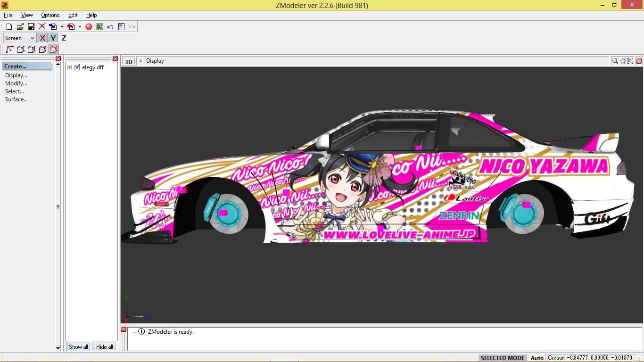The width and height of the screenshot is (644, 362).
Task: Click the viewport zoom magnifier icon
Action: click(615, 61)
